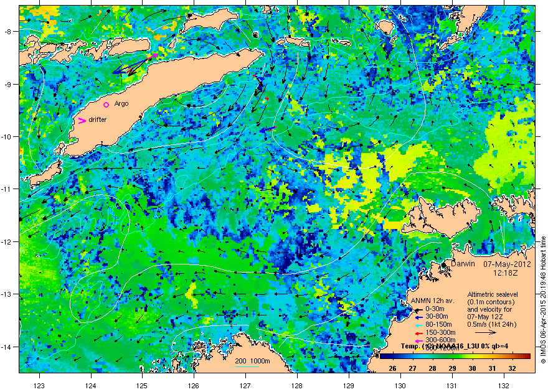The width and height of the screenshot is (548, 392).
Task: Click the black 0-30m legend arrow
Action: click(x=419, y=310)
